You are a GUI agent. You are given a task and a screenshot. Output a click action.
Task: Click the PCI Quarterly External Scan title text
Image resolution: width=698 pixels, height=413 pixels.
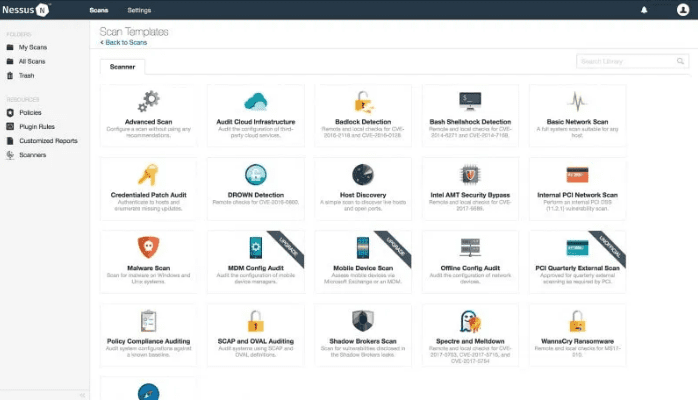(x=577, y=268)
